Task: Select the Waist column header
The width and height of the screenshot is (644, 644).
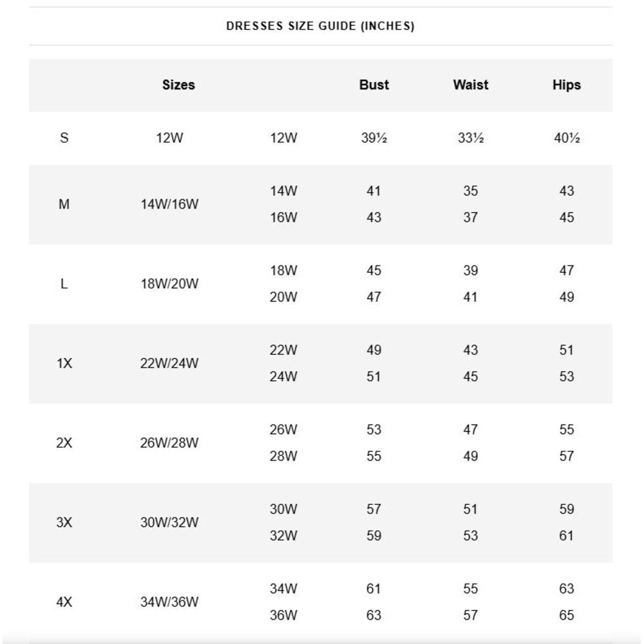Action: coord(471,84)
